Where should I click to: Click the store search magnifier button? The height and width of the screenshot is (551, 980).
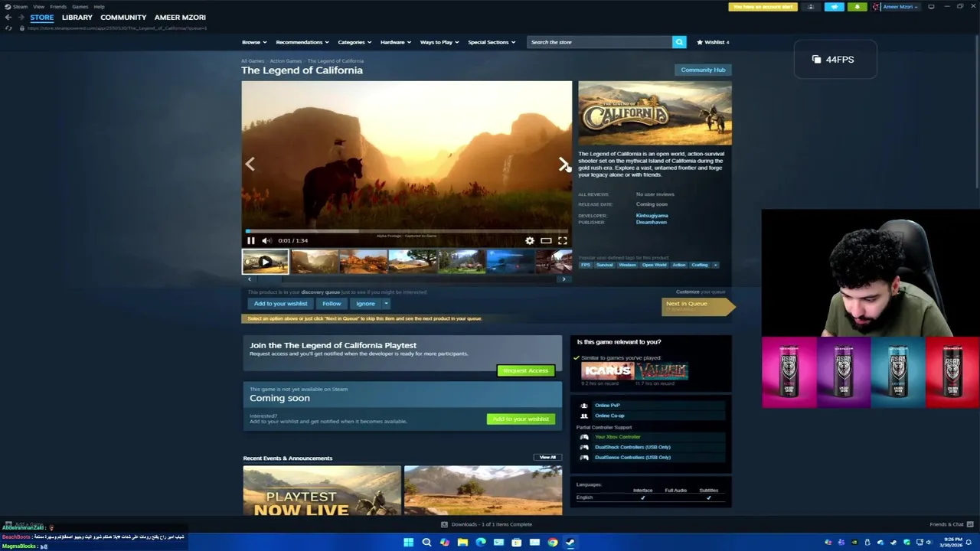coord(679,42)
